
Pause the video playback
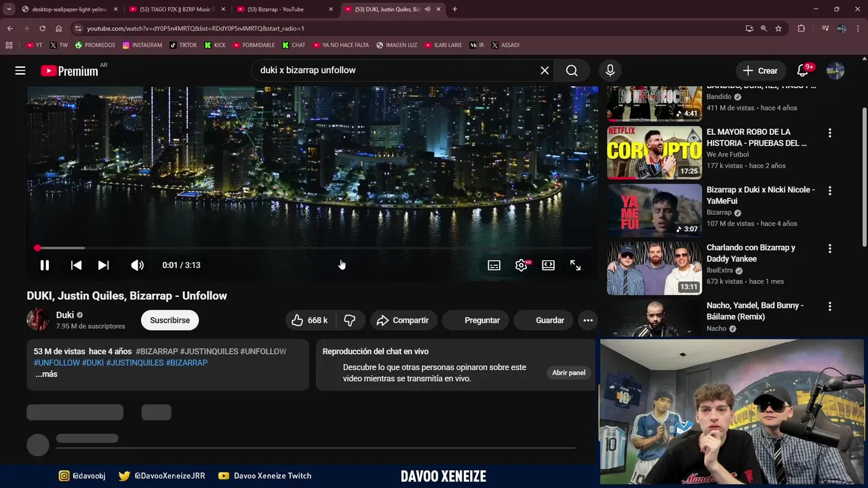[45, 265]
